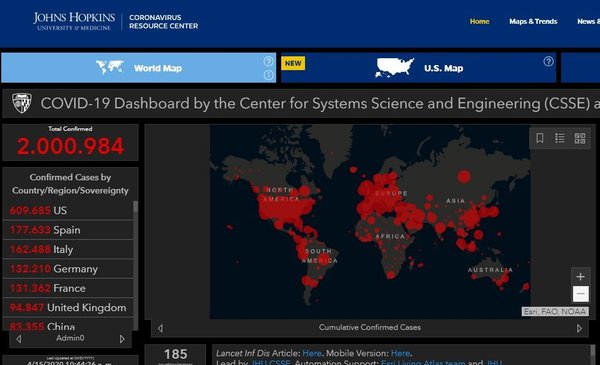Switch Admin0 list to previous level
The image size is (600, 365).
(19, 339)
